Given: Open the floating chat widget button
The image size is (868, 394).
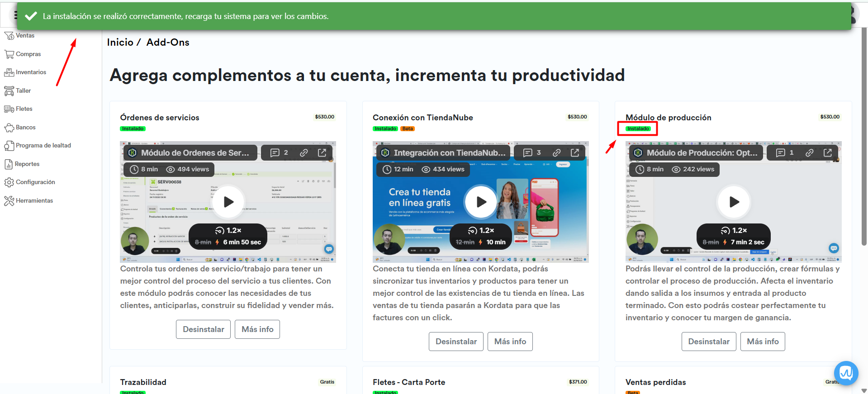Looking at the screenshot, I should [x=846, y=373].
